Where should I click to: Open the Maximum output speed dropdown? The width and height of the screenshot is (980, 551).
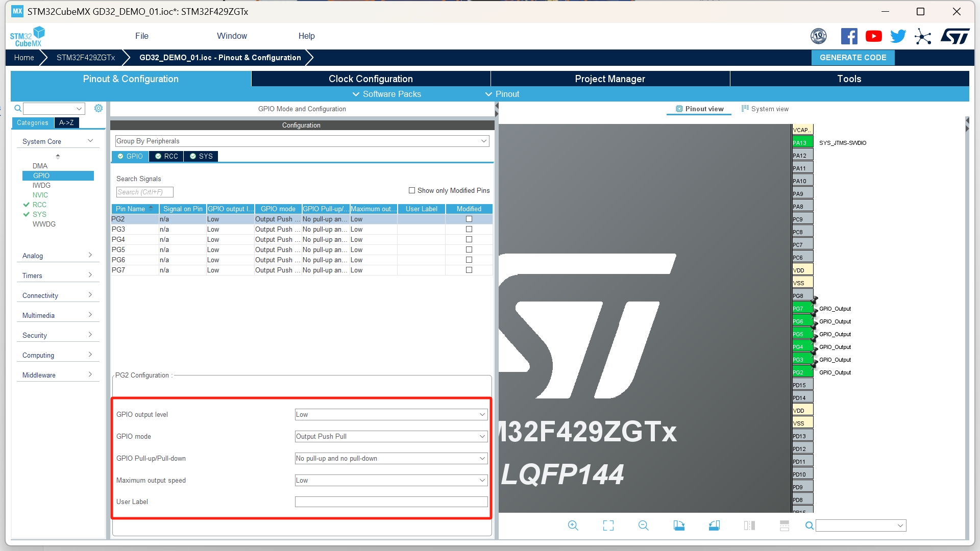[391, 480]
